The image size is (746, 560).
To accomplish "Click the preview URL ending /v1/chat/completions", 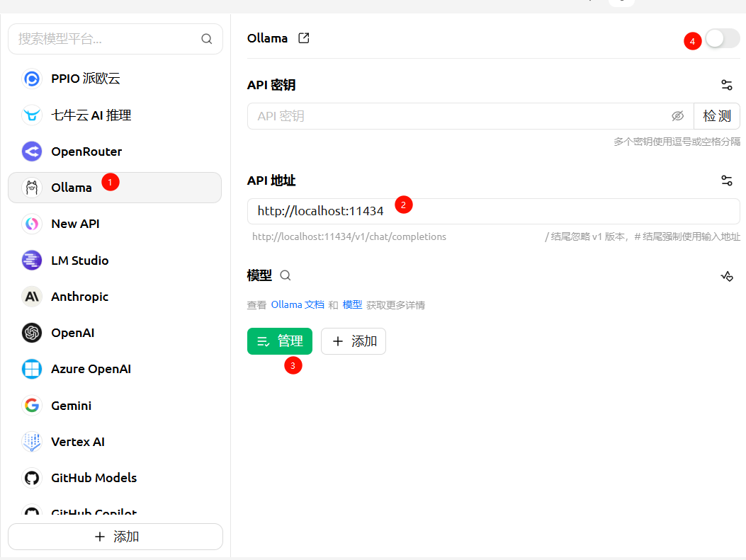I will (x=349, y=236).
